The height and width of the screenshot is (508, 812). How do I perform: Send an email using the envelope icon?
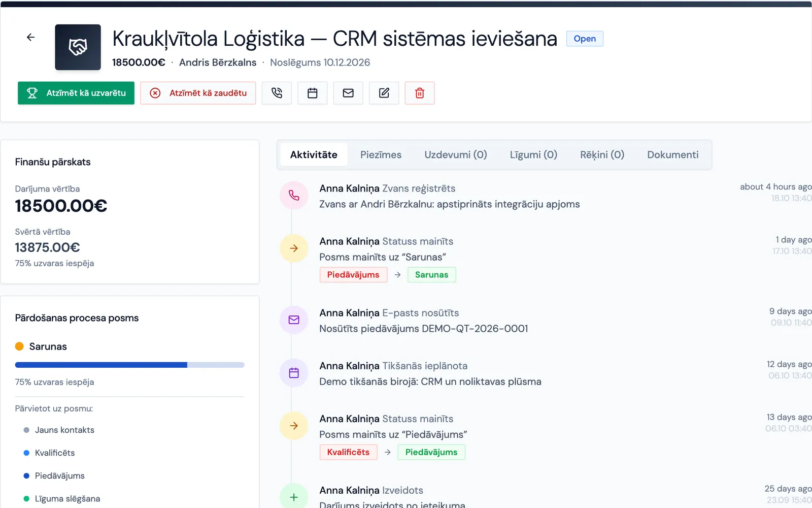tap(348, 93)
